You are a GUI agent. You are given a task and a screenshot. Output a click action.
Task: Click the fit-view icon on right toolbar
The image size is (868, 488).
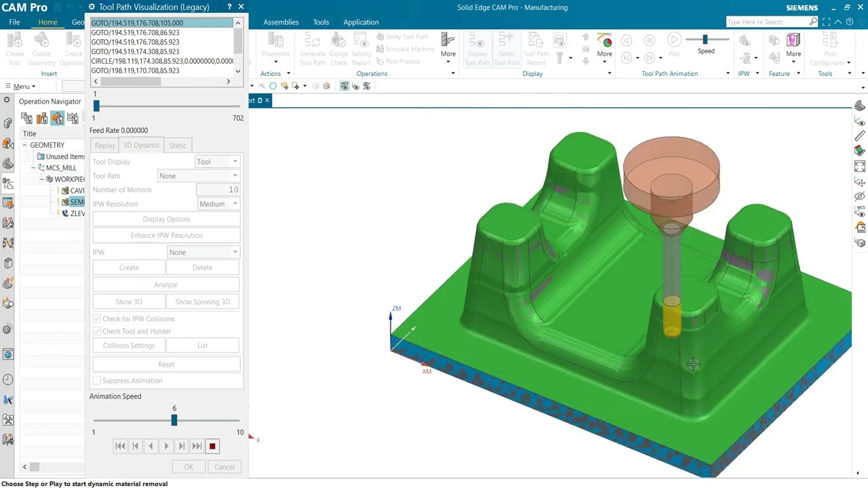(860, 167)
